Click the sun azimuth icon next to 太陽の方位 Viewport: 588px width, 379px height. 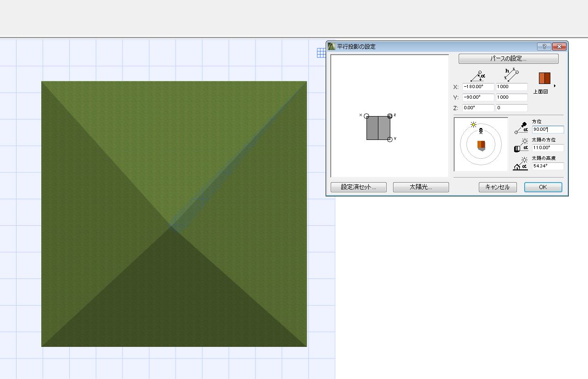(x=522, y=145)
